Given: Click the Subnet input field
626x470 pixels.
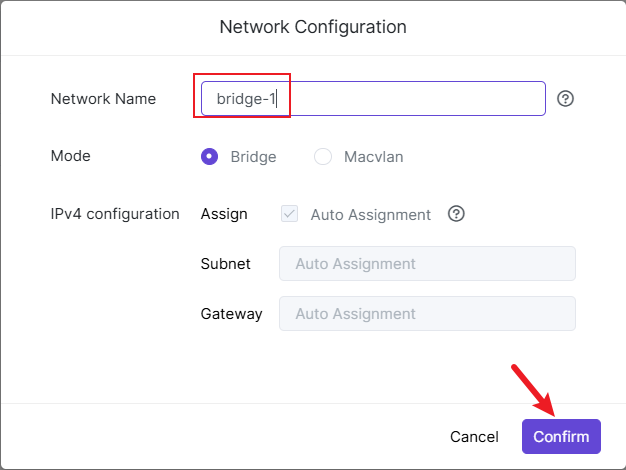Looking at the screenshot, I should click(427, 264).
